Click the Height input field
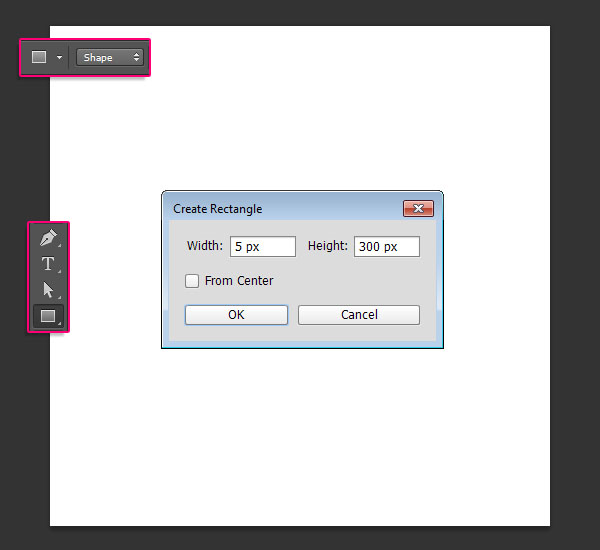 point(387,246)
